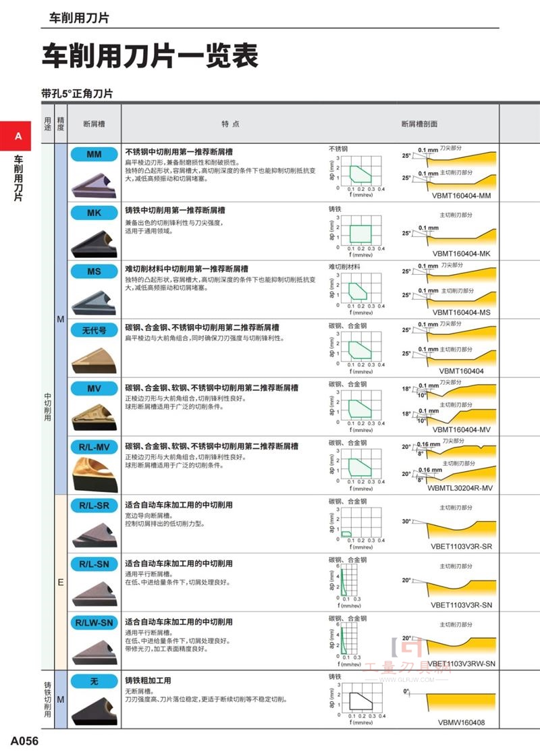
Task: Select the R/LW-SN insert photo thumbnail
Action: [94, 652]
